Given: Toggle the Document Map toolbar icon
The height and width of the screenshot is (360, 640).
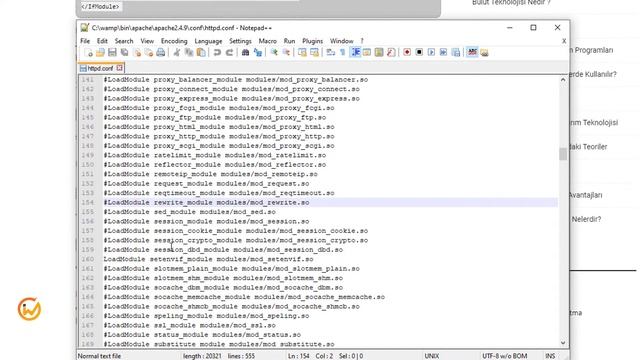Looking at the screenshot, I should 379,52.
